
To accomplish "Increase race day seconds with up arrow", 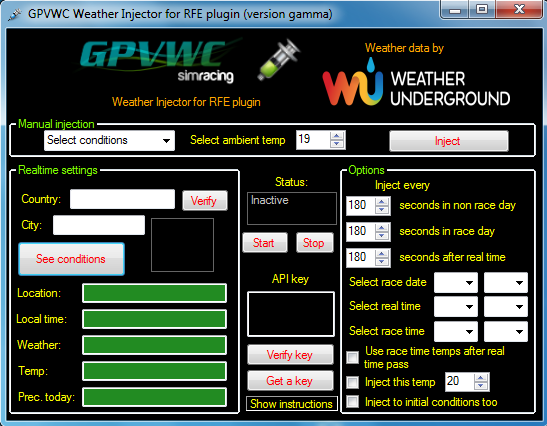I will [x=382, y=227].
